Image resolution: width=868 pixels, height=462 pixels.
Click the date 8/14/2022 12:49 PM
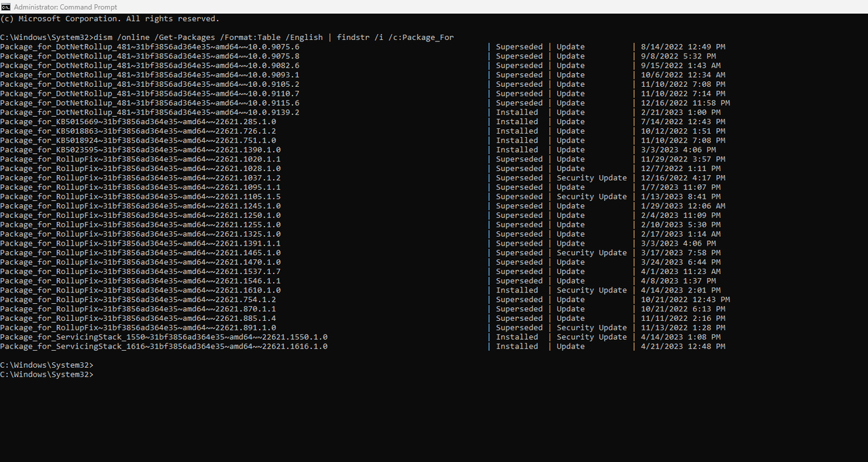tap(683, 47)
